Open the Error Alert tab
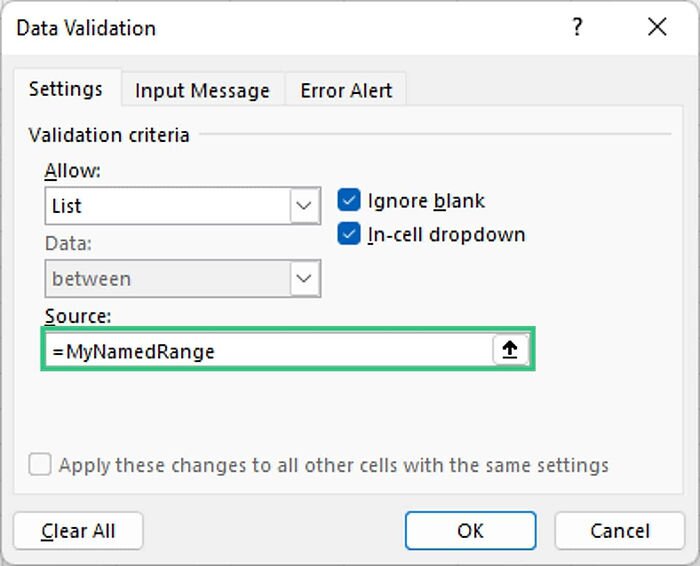 [345, 90]
